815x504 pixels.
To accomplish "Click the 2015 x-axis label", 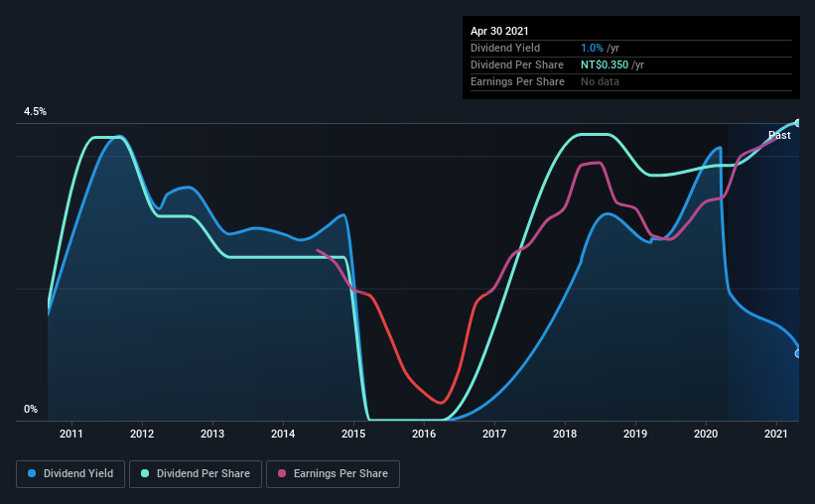I will [x=353, y=434].
